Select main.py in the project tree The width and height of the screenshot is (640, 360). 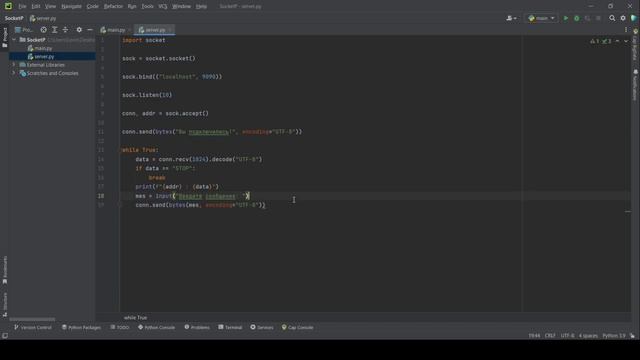point(43,48)
